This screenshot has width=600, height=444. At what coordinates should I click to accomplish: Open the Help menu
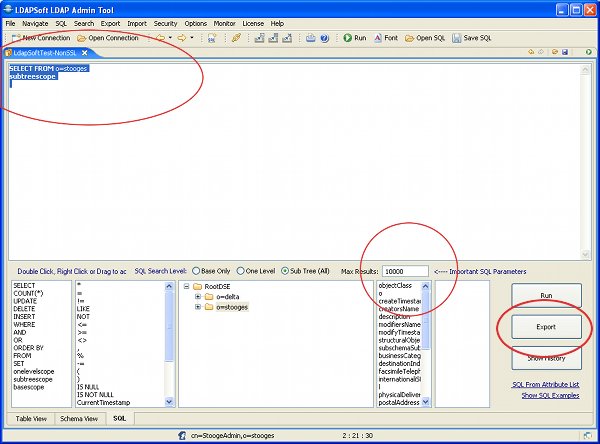[x=277, y=23]
